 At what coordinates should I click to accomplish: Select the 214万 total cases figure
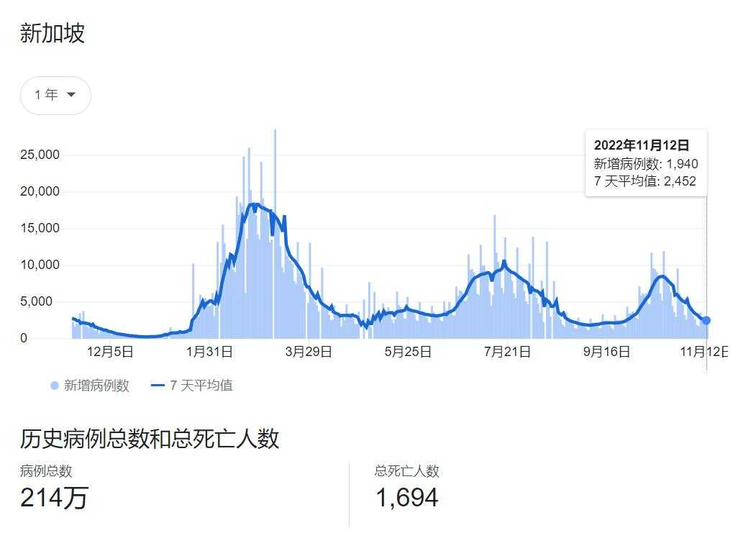coord(54,498)
